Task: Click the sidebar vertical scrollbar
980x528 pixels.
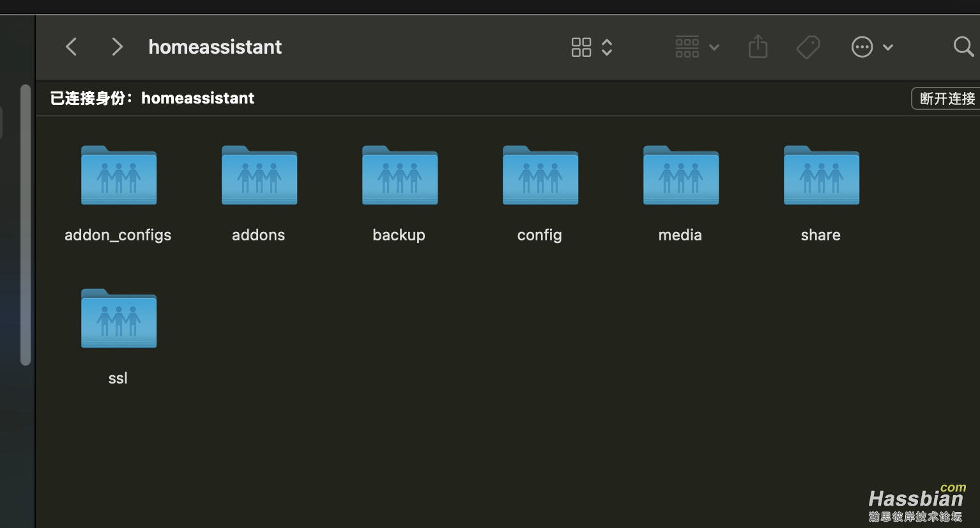Action: click(26, 225)
